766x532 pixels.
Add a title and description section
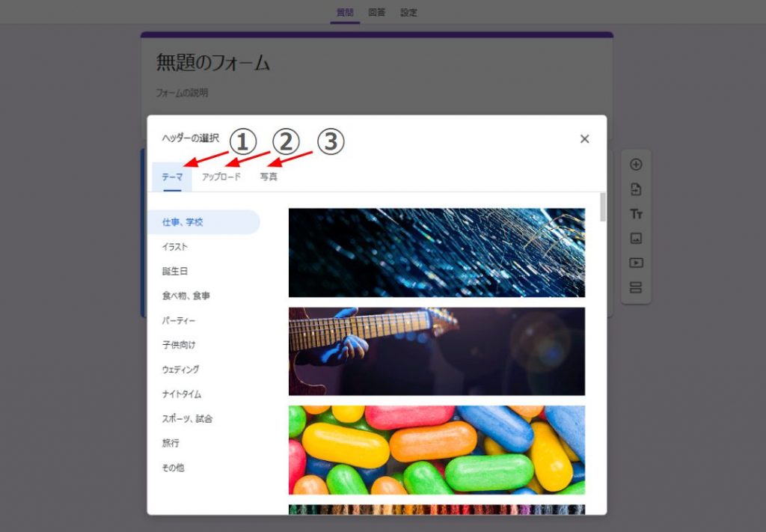click(636, 214)
